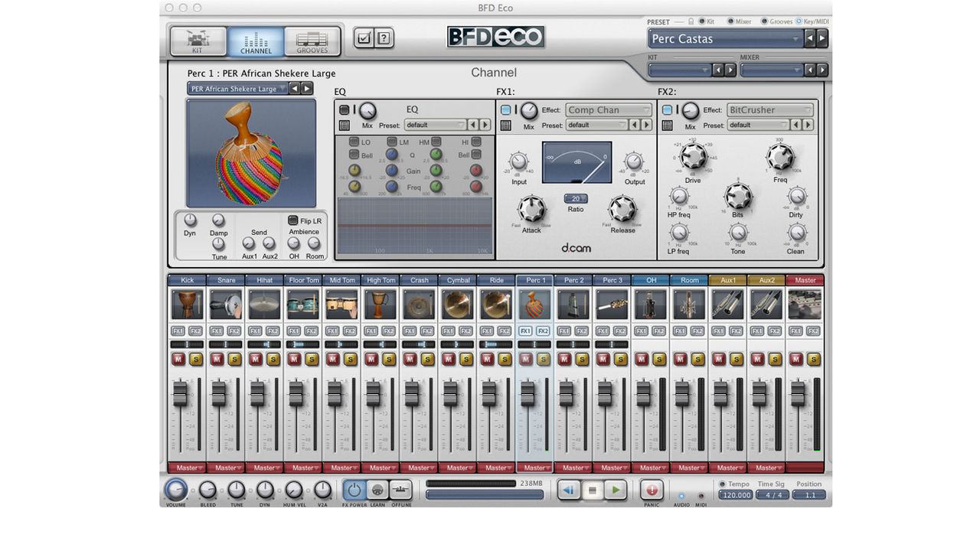Go to next preset after Perc Castas
Viewport: 980px width, 551px height.
pyautogui.click(x=822, y=38)
